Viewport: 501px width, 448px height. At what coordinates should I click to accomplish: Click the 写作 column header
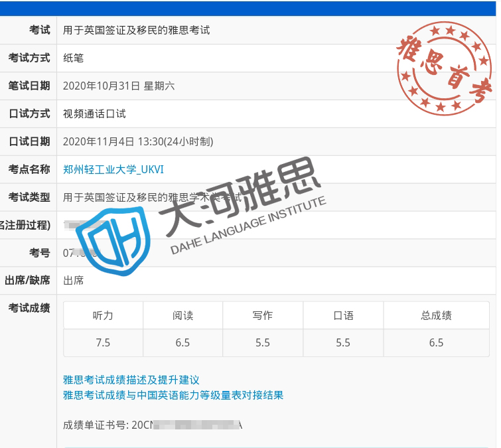pyautogui.click(x=263, y=315)
